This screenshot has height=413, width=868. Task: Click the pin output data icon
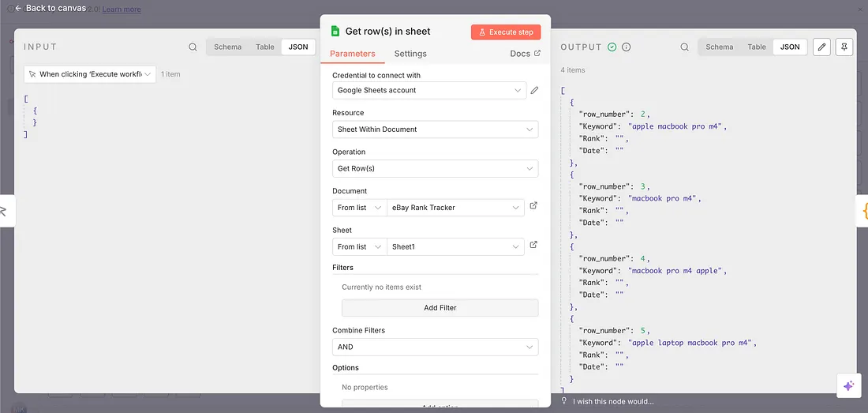click(x=844, y=47)
